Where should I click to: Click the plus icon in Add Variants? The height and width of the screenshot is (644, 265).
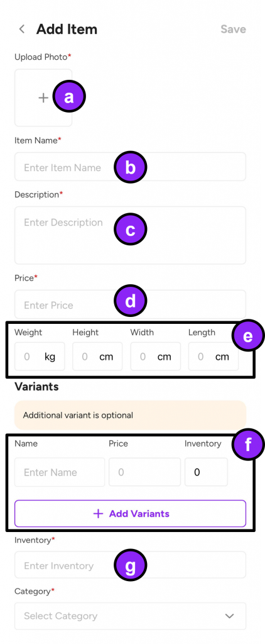point(98,514)
